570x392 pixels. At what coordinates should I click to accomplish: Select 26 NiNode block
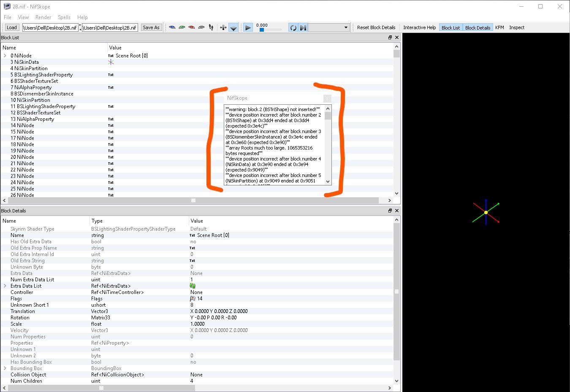(x=22, y=195)
